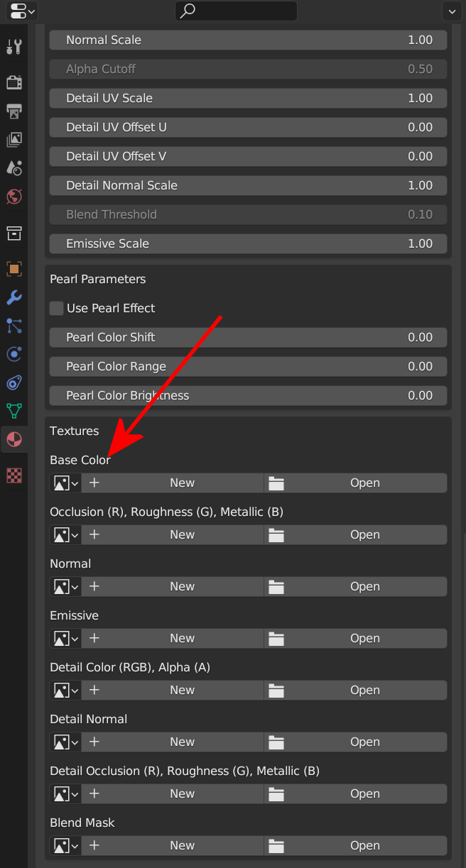Open the editor type dropdown at top left
This screenshot has height=868, width=466.
click(x=22, y=11)
